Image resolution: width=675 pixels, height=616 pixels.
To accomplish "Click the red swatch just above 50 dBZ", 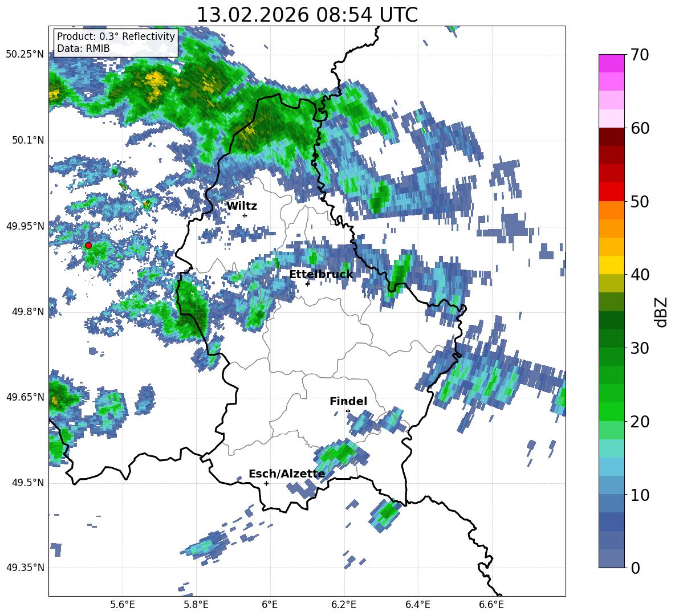I will click(611, 192).
